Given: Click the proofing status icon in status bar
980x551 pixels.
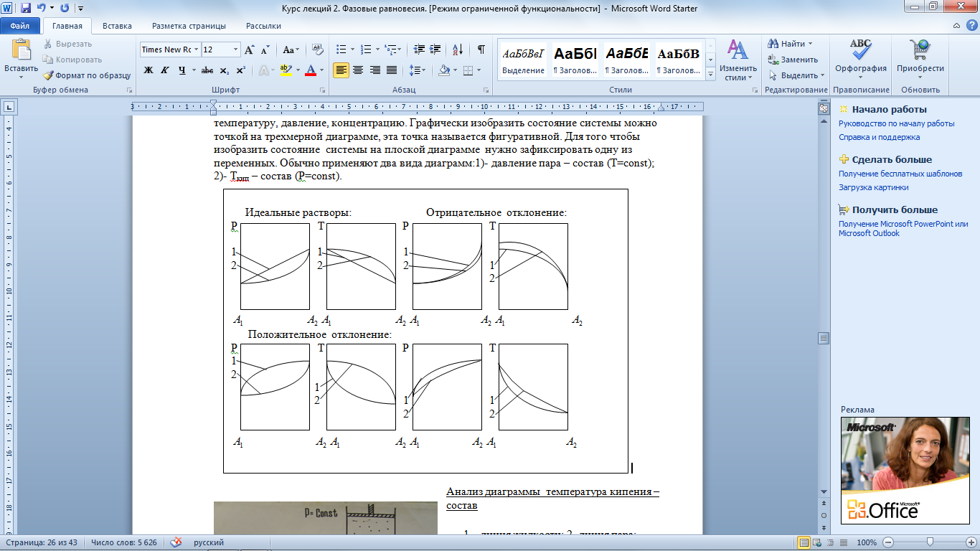Looking at the screenshot, I should click(176, 542).
